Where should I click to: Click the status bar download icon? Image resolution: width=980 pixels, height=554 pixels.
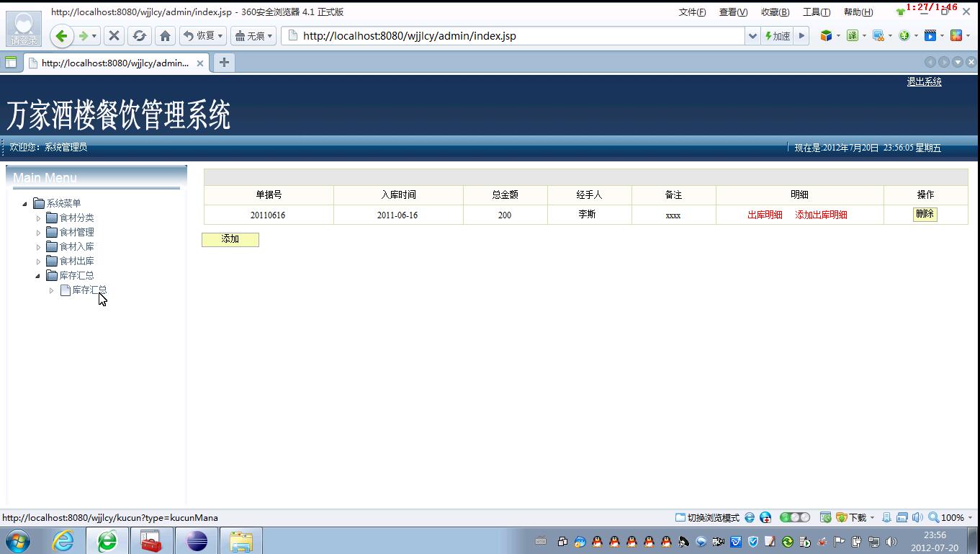click(x=841, y=518)
